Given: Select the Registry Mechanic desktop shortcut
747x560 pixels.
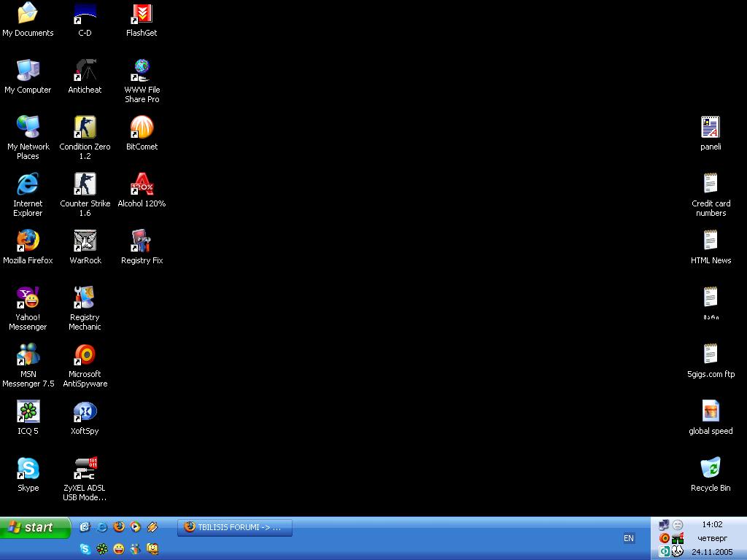Looking at the screenshot, I should [85, 308].
